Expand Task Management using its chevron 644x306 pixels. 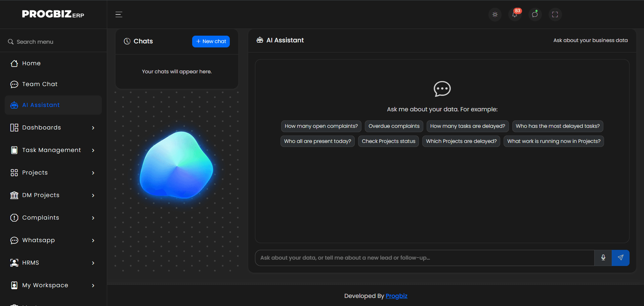point(93,150)
